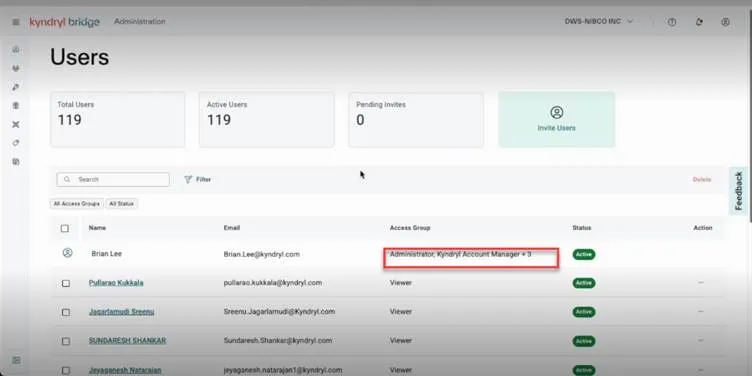The image size is (752, 376).
Task: Select the wrench icon in left sidebar
Action: (16, 87)
